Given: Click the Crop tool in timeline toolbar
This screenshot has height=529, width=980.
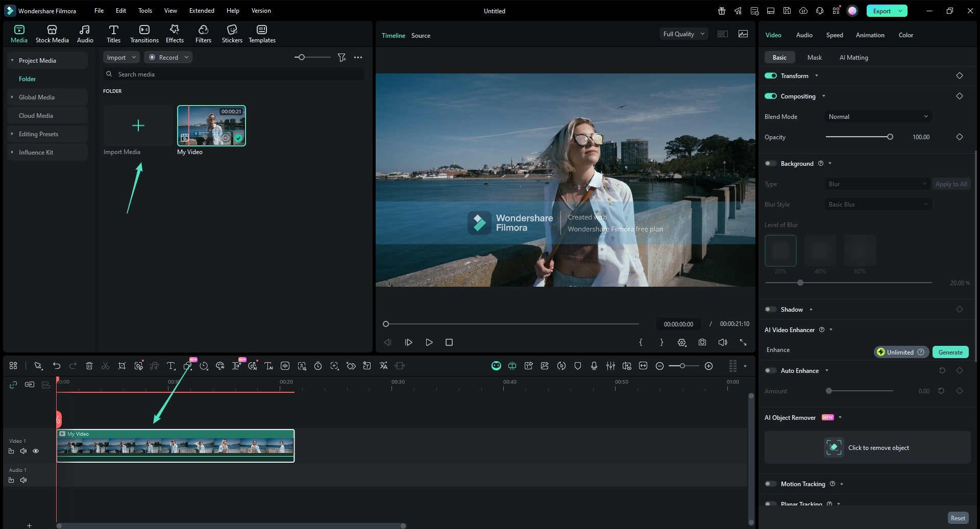Looking at the screenshot, I should [122, 366].
